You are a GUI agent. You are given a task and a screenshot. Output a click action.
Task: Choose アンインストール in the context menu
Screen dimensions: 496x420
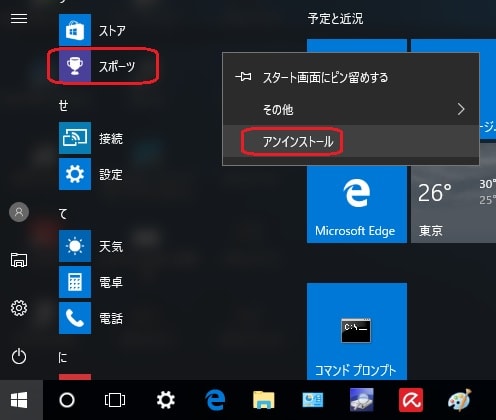[351, 141]
